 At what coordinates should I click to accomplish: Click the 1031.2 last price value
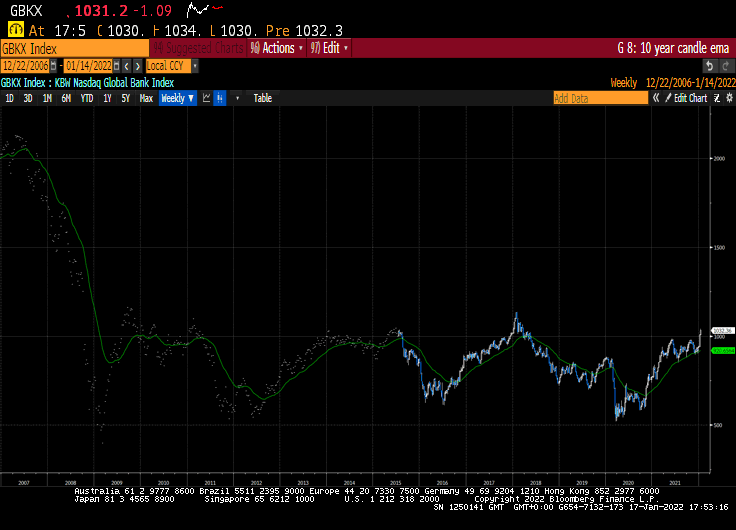point(101,10)
